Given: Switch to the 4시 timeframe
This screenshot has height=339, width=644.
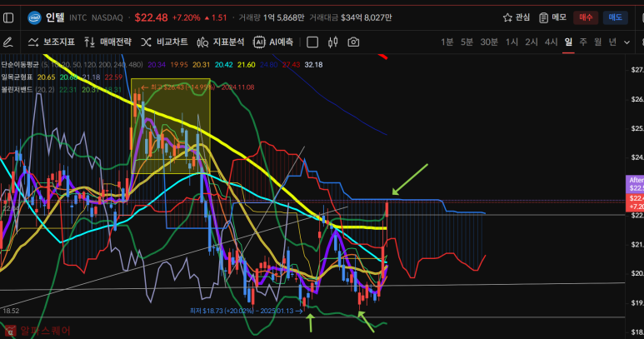Looking at the screenshot, I should point(552,42).
